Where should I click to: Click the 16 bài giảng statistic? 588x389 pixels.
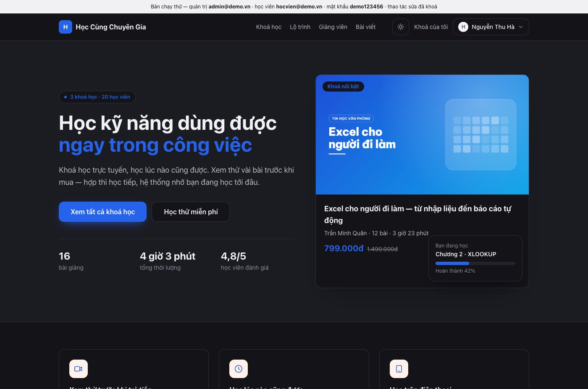[71, 261]
